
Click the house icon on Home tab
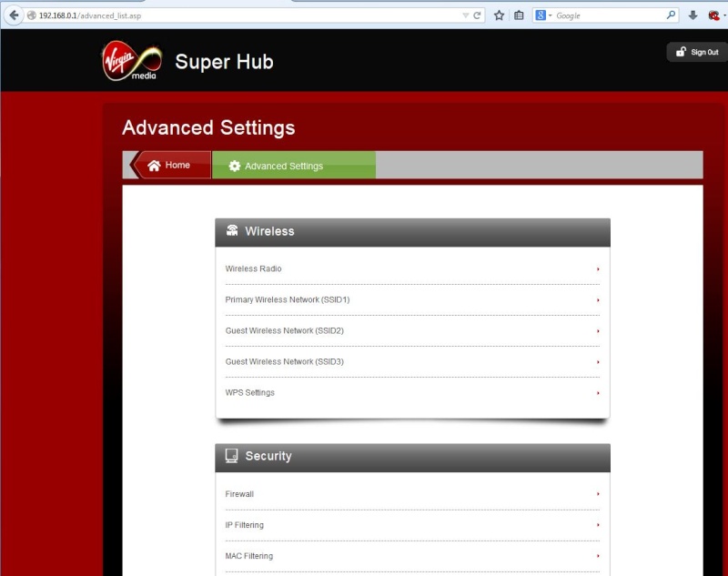(x=154, y=166)
